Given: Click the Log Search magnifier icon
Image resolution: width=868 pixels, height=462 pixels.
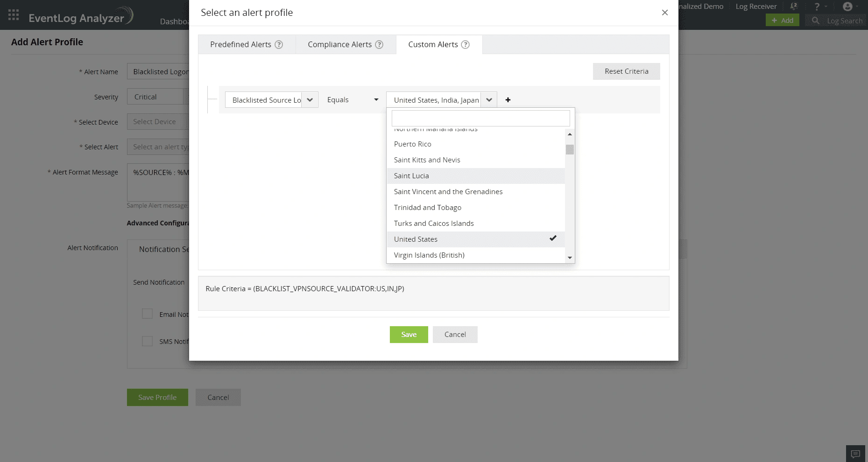Looking at the screenshot, I should 815,21.
